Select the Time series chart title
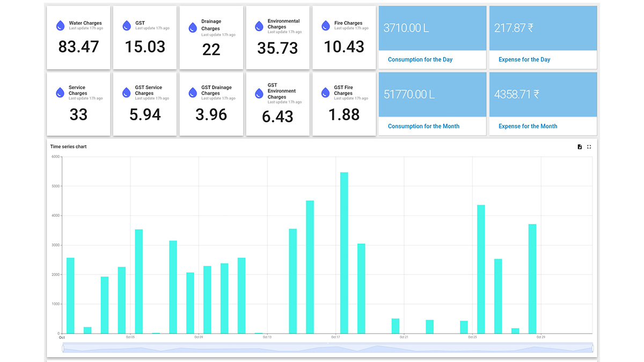The height and width of the screenshot is (362, 644). coord(68,146)
